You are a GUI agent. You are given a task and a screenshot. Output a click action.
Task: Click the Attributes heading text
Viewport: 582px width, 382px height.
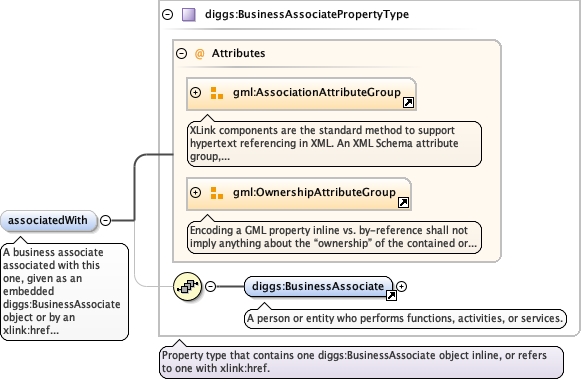[238, 53]
